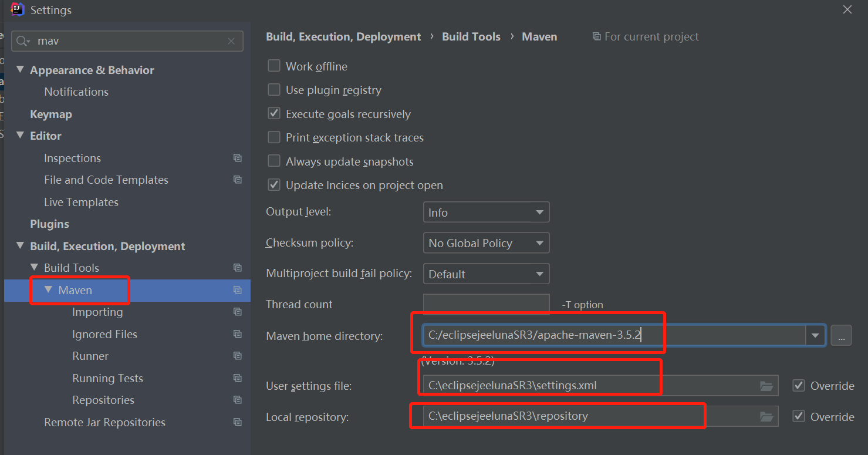Uncheck Override for User settings file

[x=799, y=386]
